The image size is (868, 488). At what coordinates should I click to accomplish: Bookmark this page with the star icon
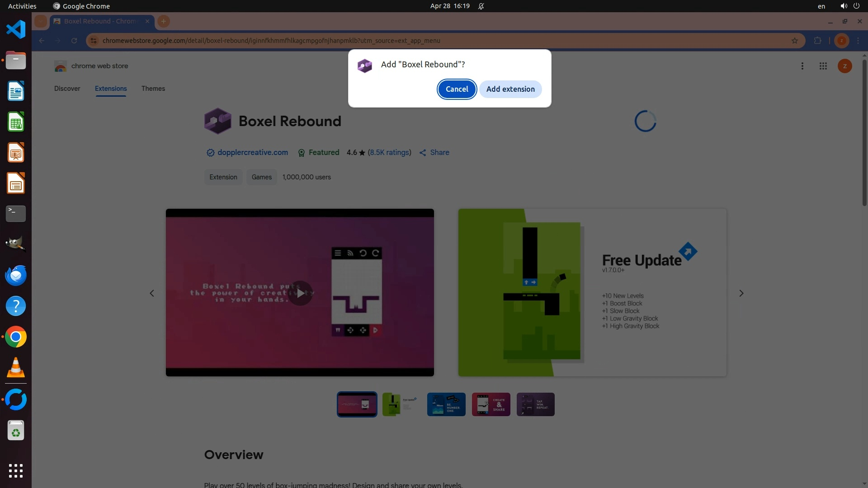coord(795,41)
